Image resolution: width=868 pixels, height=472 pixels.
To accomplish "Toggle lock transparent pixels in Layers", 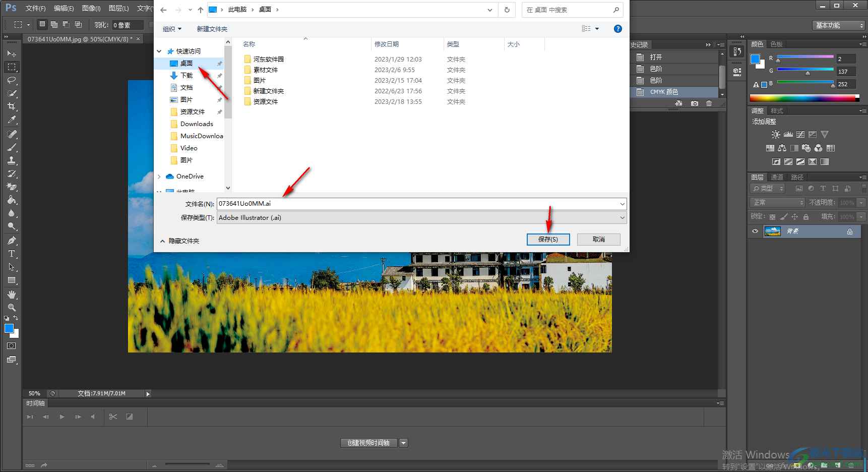I will click(772, 217).
